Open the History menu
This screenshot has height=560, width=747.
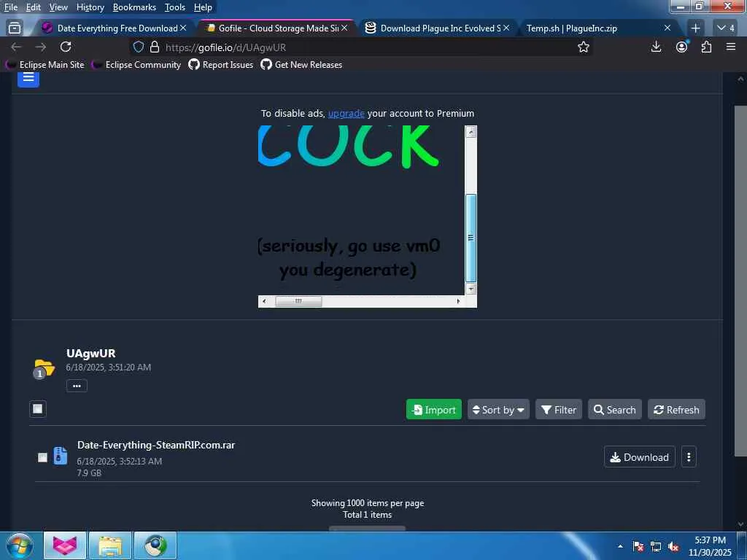click(90, 7)
